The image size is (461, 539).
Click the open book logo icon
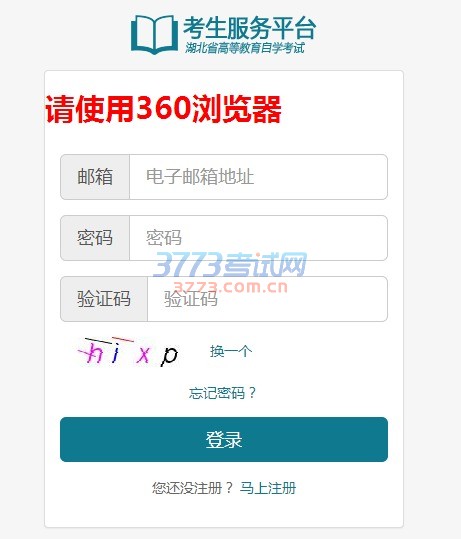(x=154, y=35)
